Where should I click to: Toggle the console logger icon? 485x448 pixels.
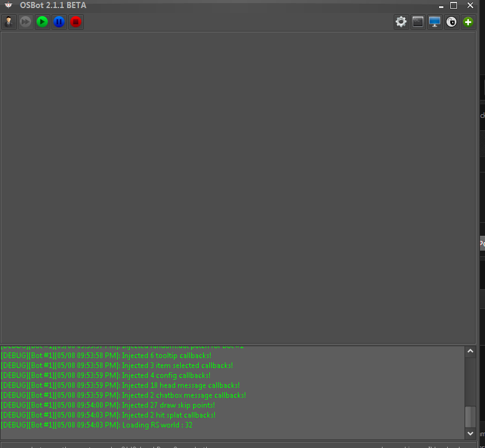(x=418, y=22)
